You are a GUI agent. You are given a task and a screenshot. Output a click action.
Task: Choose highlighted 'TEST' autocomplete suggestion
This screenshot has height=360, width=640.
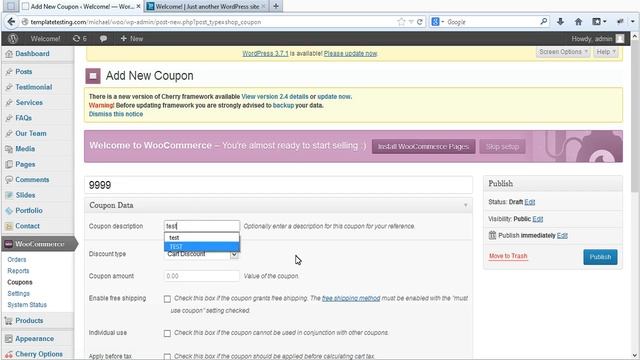pyautogui.click(x=202, y=247)
